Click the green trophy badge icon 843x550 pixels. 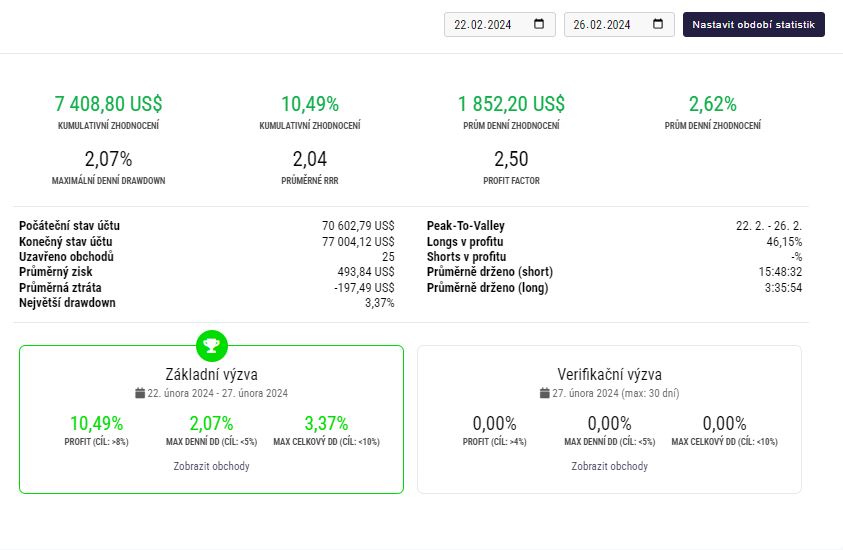(x=212, y=345)
